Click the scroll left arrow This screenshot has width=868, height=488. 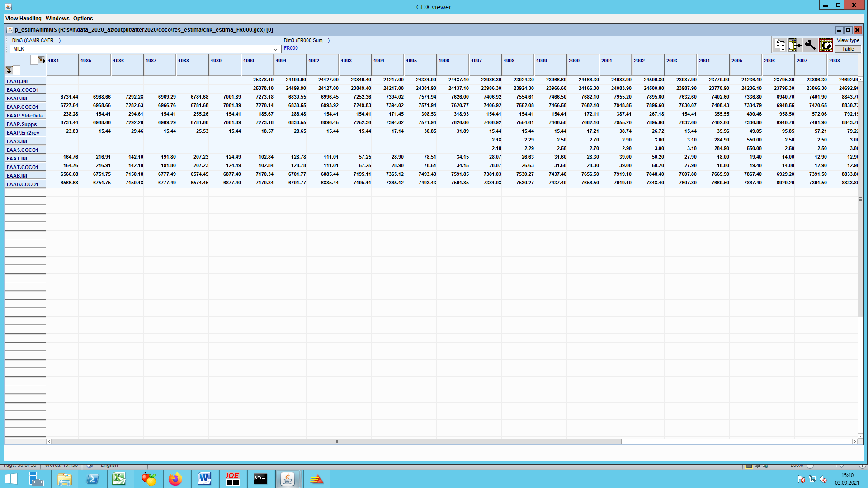pos(49,441)
